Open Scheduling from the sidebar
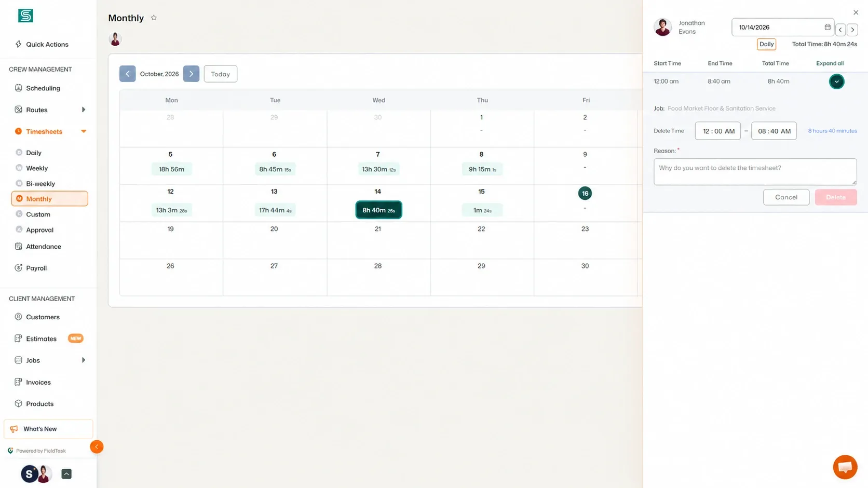 point(43,88)
